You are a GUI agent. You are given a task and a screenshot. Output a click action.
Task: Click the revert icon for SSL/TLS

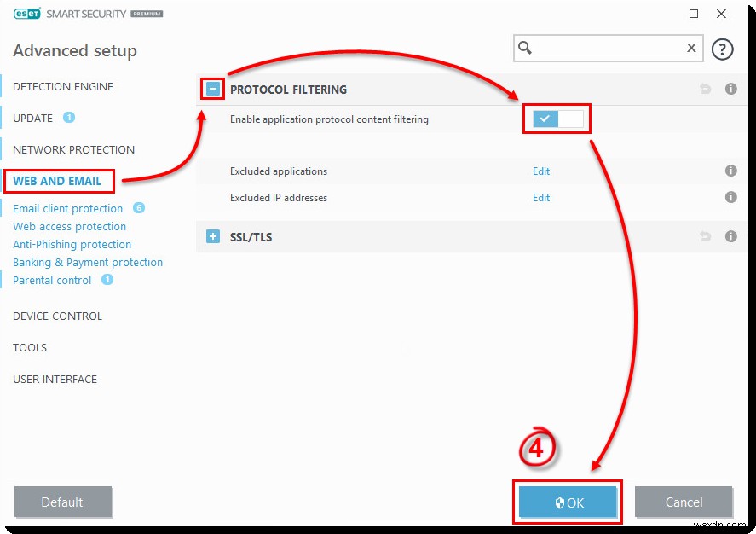(x=705, y=236)
